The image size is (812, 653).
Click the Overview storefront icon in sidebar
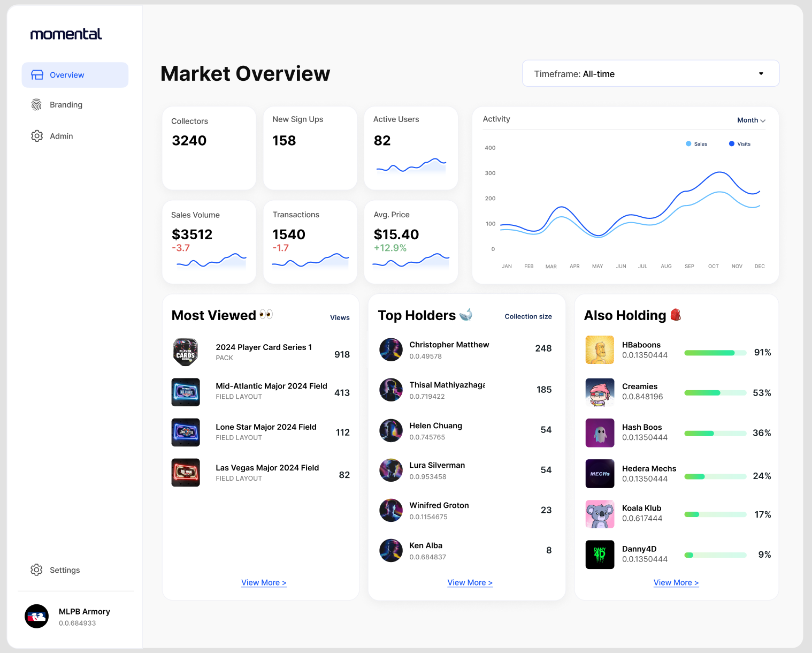[x=37, y=75]
